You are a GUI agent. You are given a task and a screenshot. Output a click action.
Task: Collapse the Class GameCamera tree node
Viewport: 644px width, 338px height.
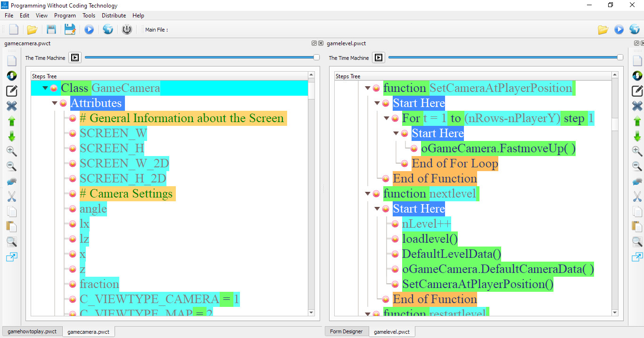click(x=45, y=88)
